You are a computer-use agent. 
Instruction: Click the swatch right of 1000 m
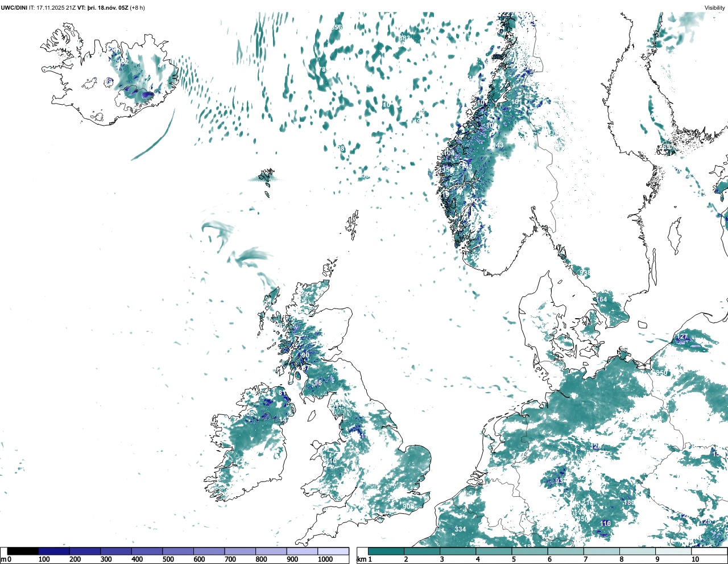click(x=333, y=551)
